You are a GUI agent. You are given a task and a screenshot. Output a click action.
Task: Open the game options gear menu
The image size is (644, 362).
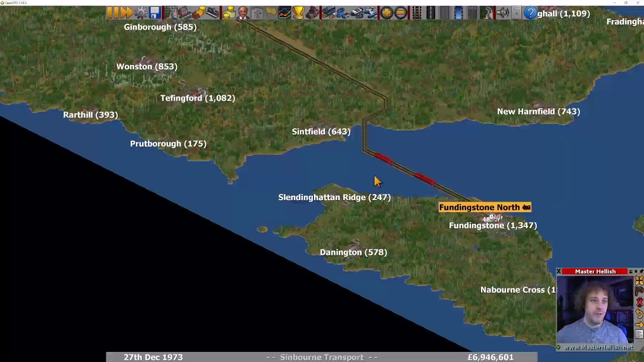140,13
